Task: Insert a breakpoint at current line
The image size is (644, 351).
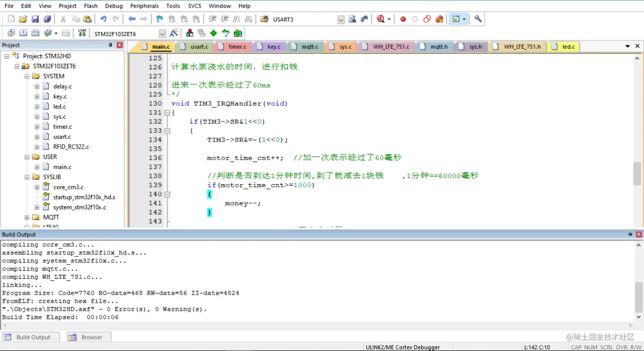Action: [x=402, y=19]
